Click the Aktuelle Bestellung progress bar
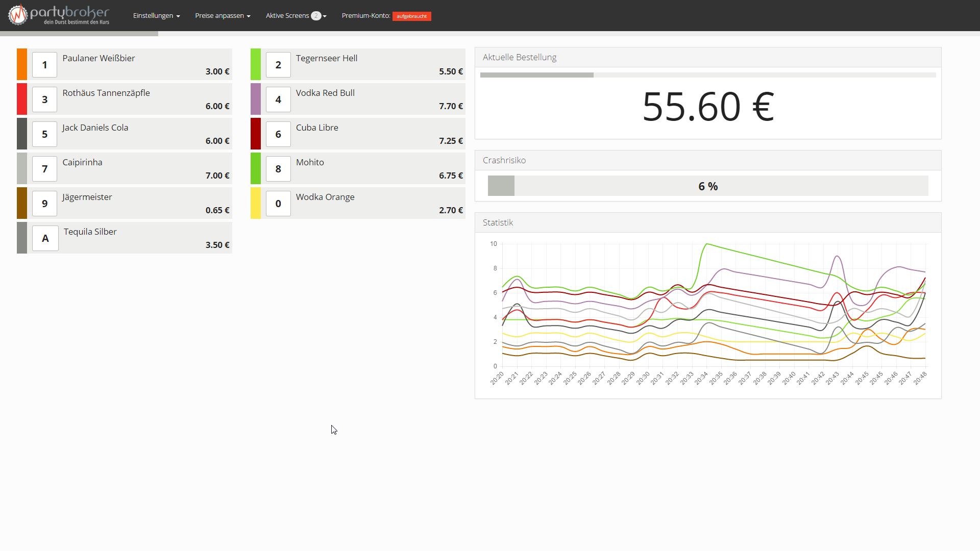 (x=708, y=75)
